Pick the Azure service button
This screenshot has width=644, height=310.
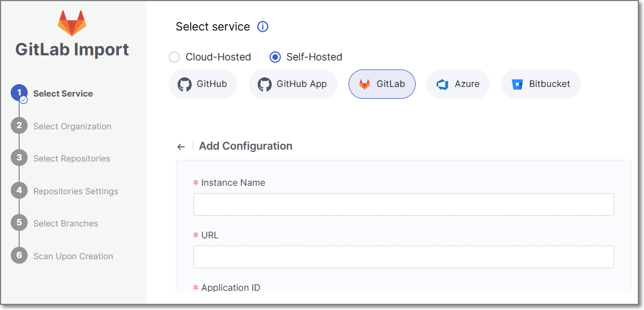[458, 84]
